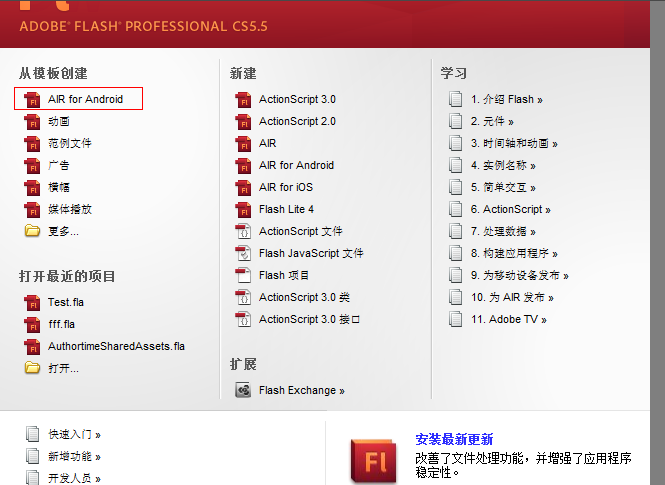Open tutorial 9. 为移动设备发布
The width and height of the screenshot is (665, 485).
tap(520, 276)
